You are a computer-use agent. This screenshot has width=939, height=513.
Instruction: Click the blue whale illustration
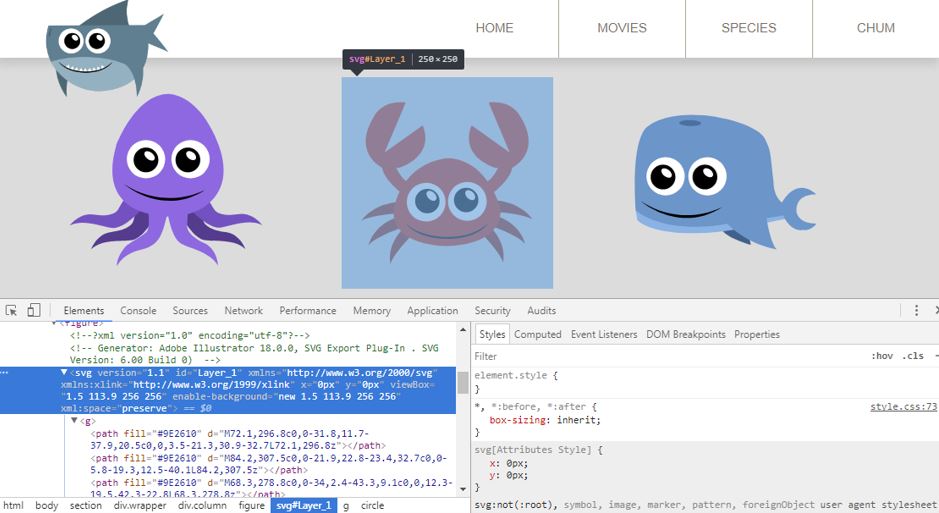(x=718, y=180)
